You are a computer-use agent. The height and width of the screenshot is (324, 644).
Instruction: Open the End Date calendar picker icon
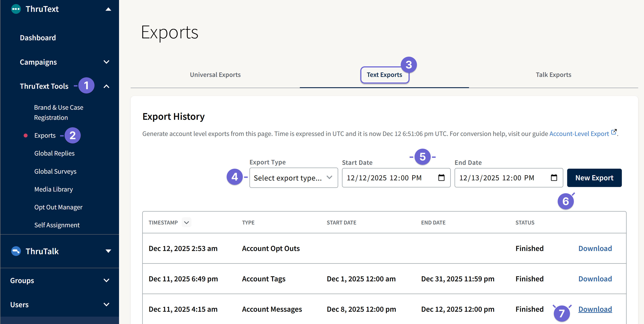point(554,178)
